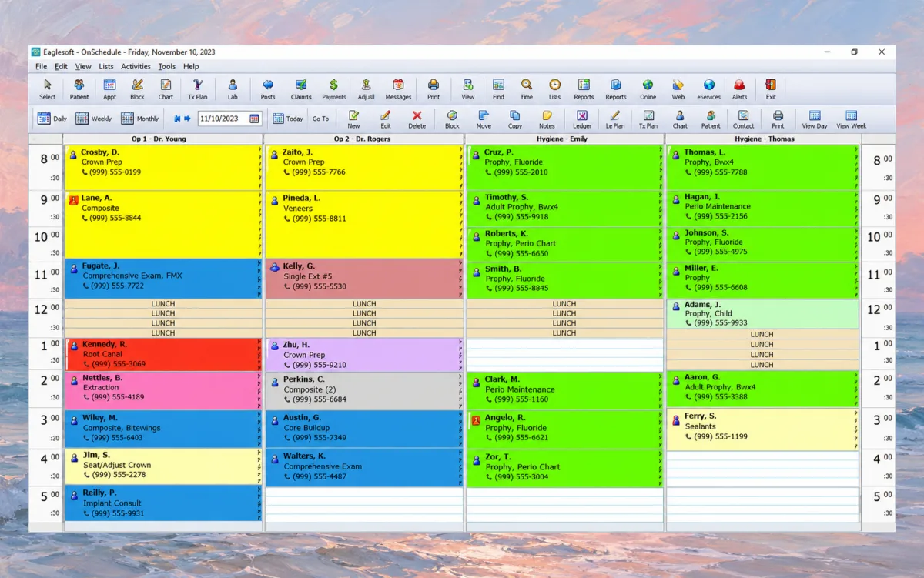This screenshot has height=578, width=924.
Task: Create a New appointment
Action: tap(353, 119)
